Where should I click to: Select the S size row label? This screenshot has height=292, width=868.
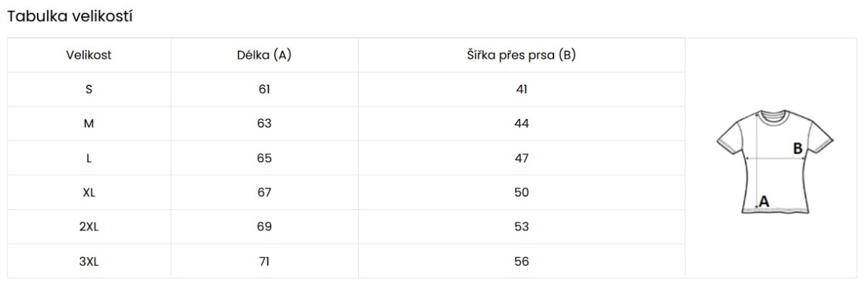coord(89,89)
